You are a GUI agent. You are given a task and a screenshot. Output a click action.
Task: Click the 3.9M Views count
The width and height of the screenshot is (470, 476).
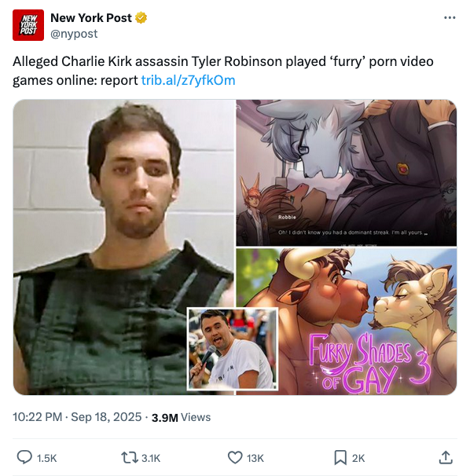click(181, 417)
